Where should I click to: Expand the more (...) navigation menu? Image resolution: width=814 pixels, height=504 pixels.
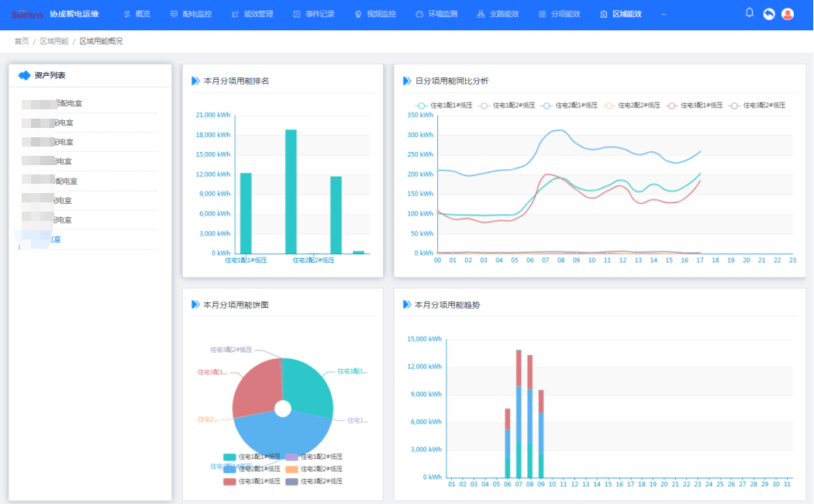tap(664, 14)
